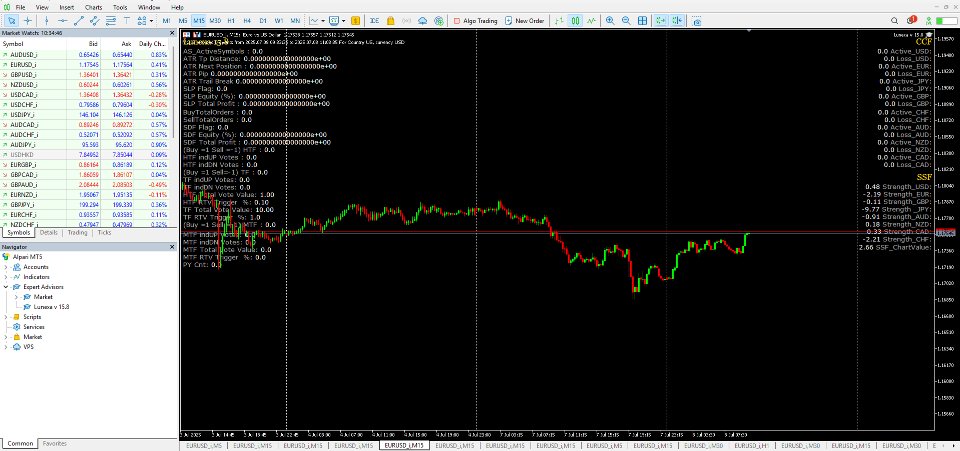Expand the Accounts node in Navigator
This screenshot has height=451, width=960.
click(x=7, y=267)
